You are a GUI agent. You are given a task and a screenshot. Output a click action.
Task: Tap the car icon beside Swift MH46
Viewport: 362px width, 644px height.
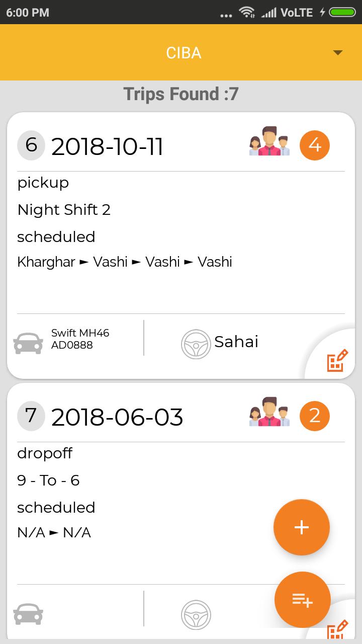[28, 344]
